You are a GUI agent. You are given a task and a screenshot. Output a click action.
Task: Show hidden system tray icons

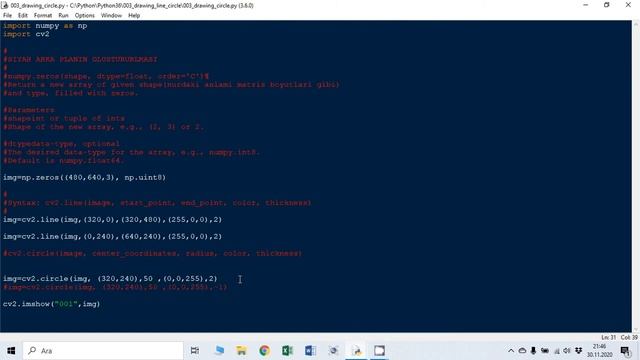click(x=511, y=351)
